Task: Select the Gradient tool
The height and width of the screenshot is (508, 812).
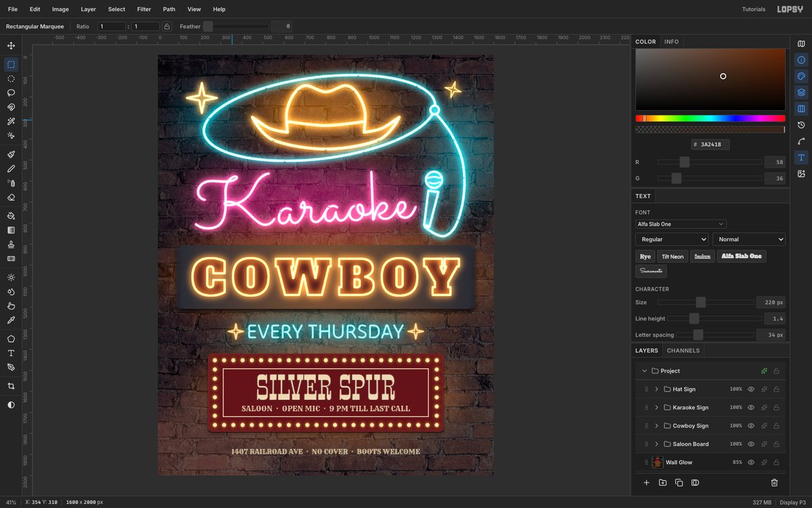Action: (11, 230)
